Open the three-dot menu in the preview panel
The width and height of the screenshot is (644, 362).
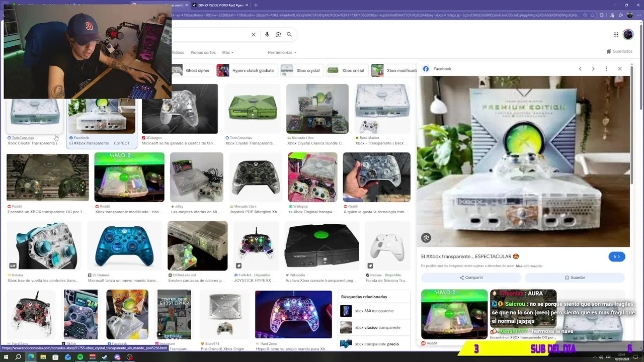606,69
